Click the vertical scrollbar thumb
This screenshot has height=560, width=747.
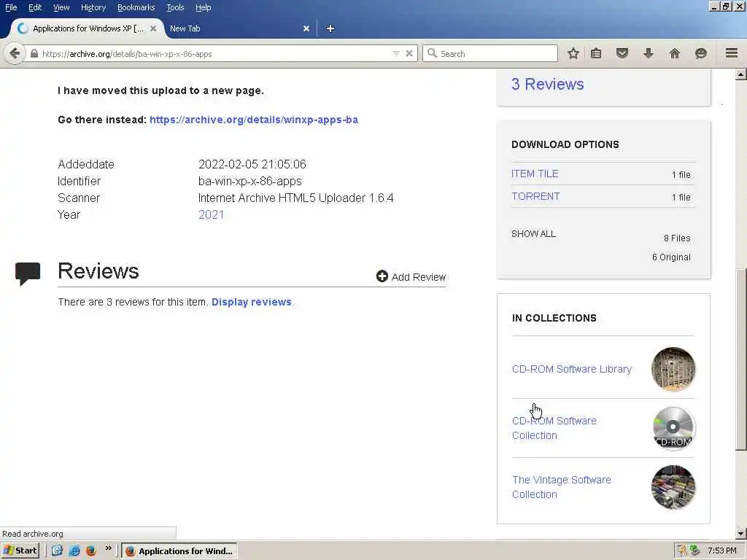(x=741, y=359)
